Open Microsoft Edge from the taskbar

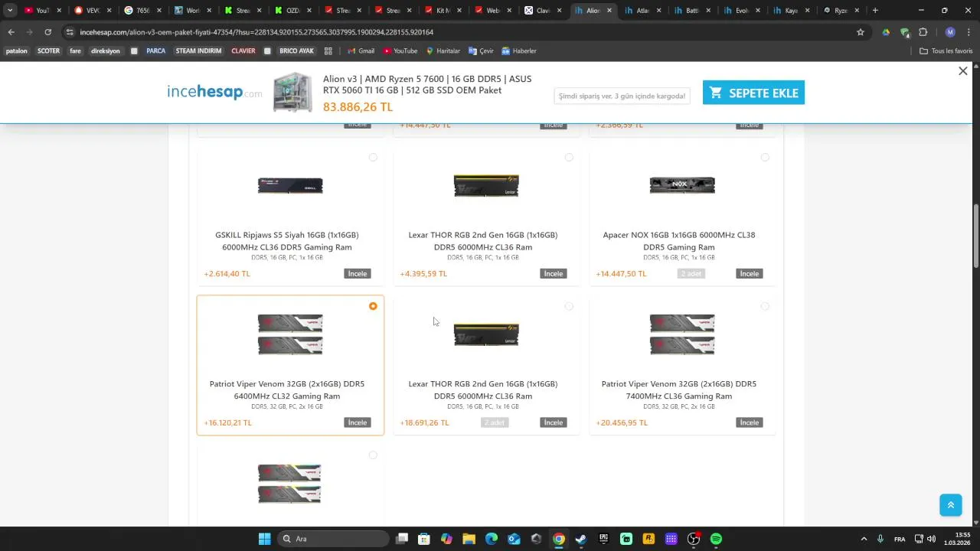tap(492, 539)
